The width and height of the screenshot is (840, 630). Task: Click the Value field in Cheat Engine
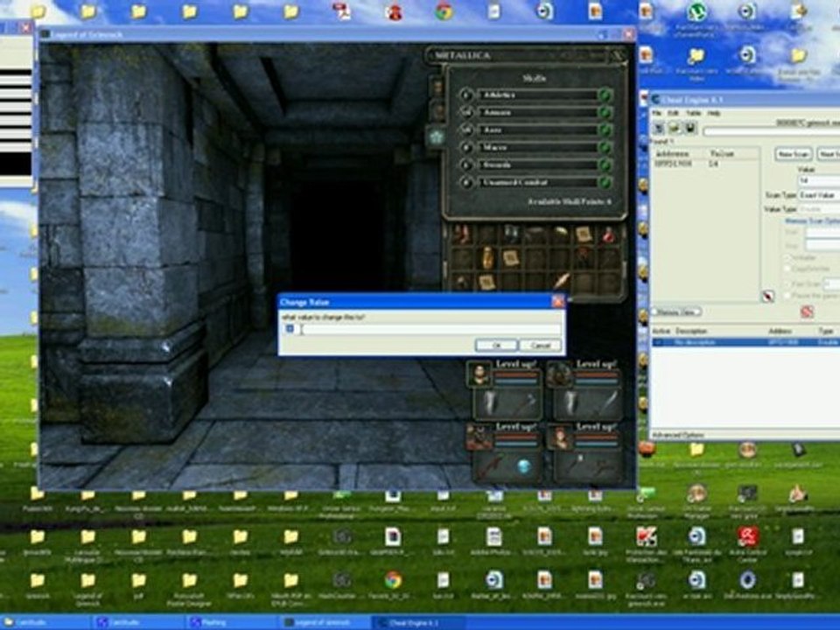click(819, 180)
